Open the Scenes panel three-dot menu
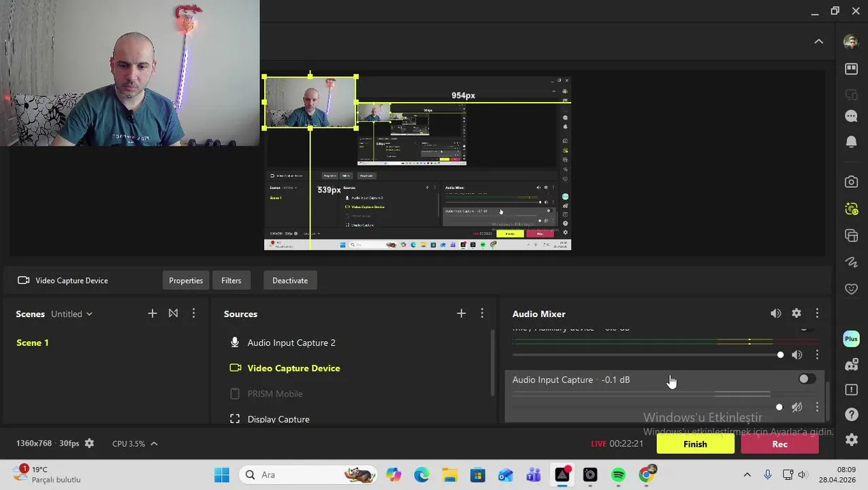 [x=193, y=313]
